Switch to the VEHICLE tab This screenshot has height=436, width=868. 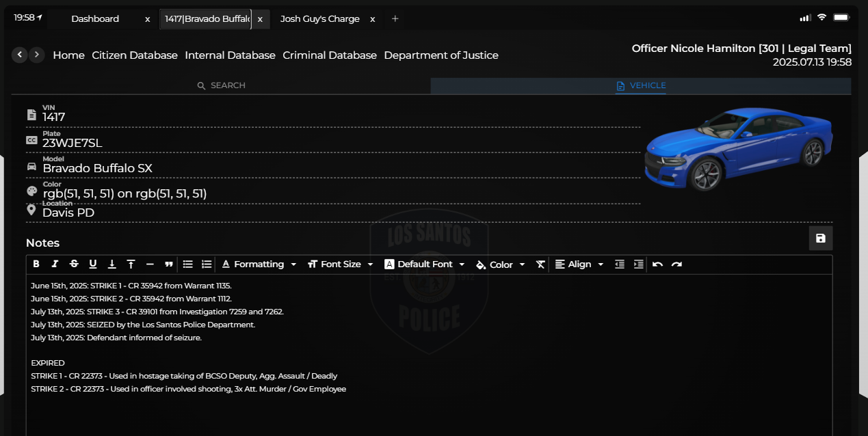(641, 85)
